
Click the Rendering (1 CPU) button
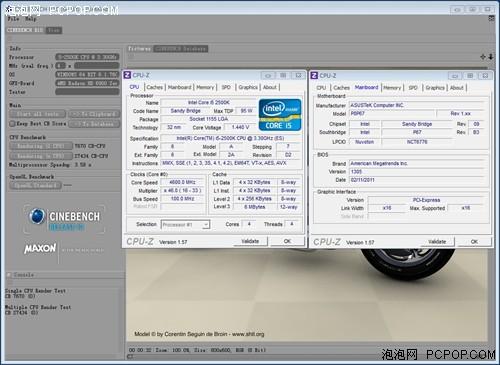tap(41, 146)
